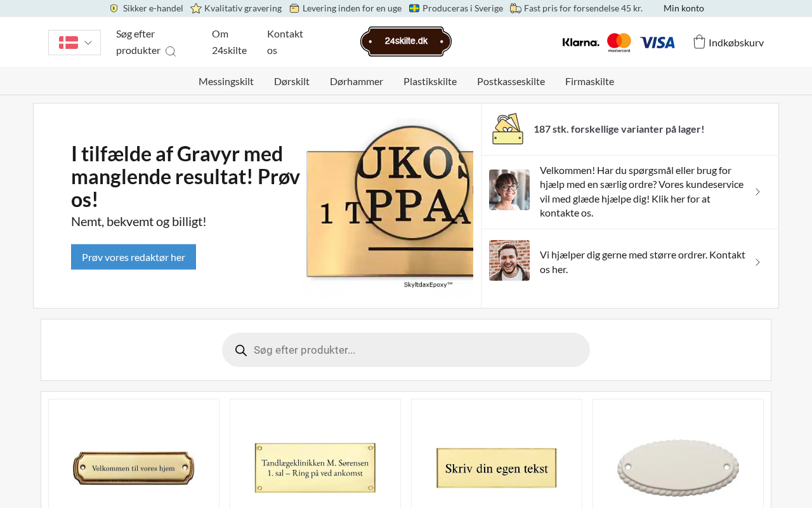Click the Mastercard logo
This screenshot has width=812, height=508.
point(619,43)
